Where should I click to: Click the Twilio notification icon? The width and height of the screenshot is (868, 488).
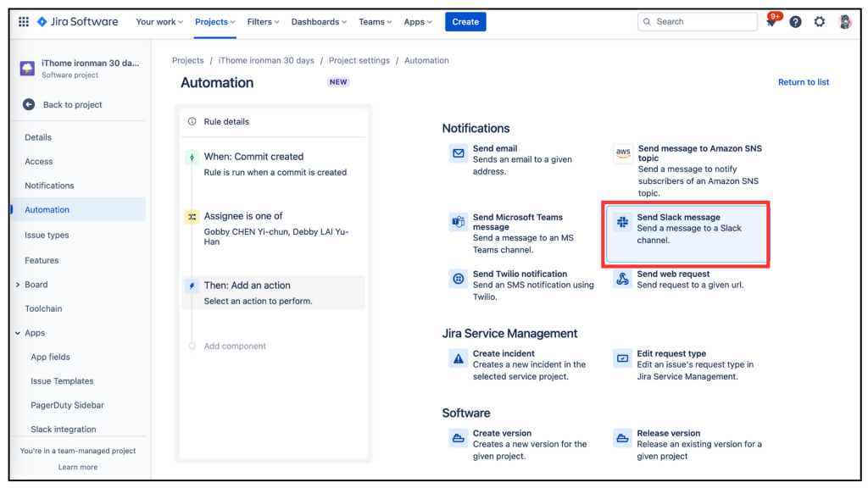459,279
